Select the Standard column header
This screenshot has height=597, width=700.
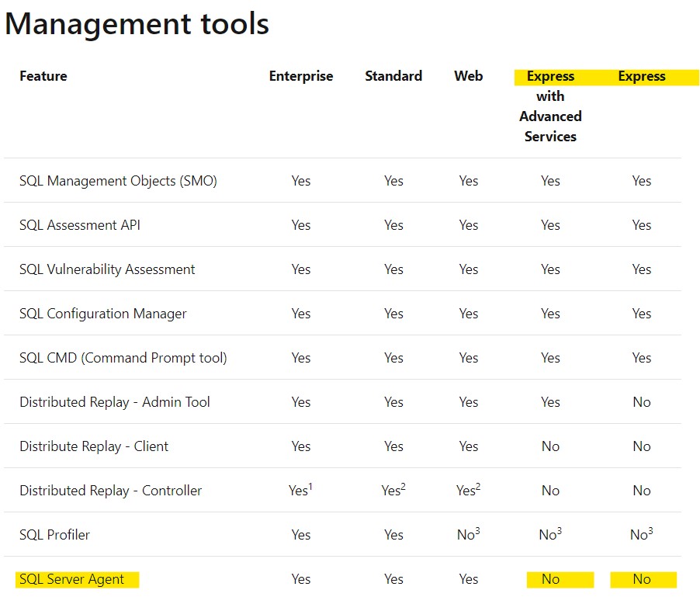tap(393, 76)
